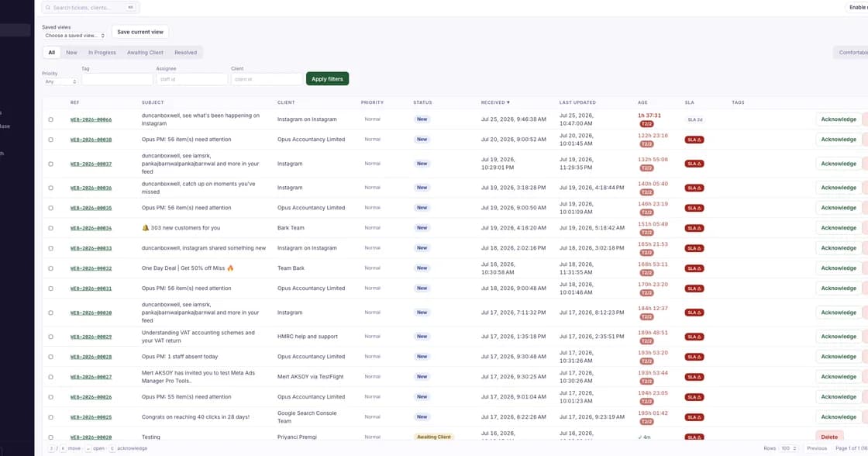The height and width of the screenshot is (456, 868).
Task: Click the bell emoji in 303 new customers subject
Action: (x=146, y=228)
